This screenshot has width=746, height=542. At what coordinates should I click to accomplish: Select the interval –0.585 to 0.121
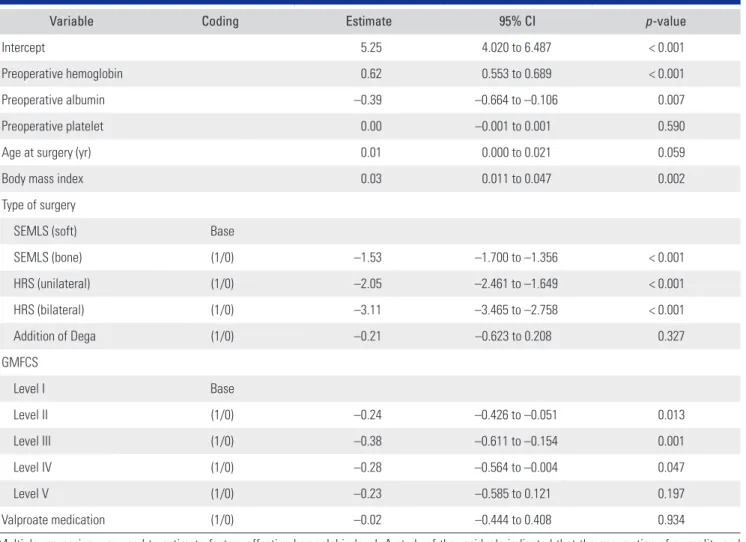click(x=513, y=493)
